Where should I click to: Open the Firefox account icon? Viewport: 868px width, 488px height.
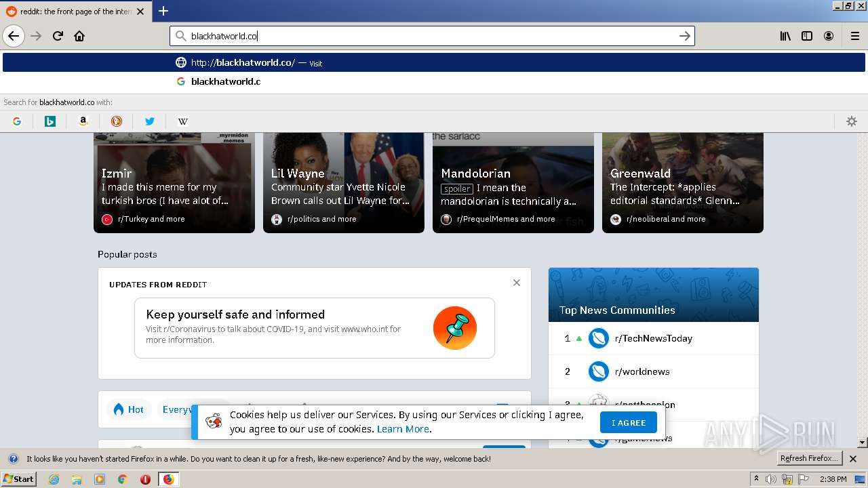coord(829,36)
